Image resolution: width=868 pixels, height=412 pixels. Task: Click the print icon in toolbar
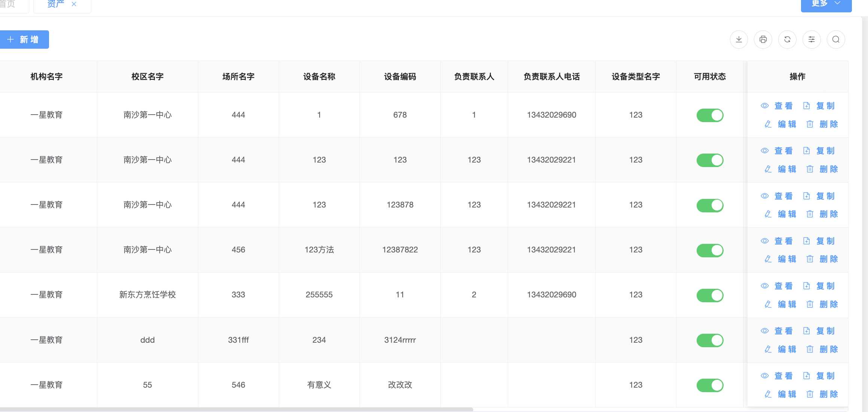coord(763,39)
